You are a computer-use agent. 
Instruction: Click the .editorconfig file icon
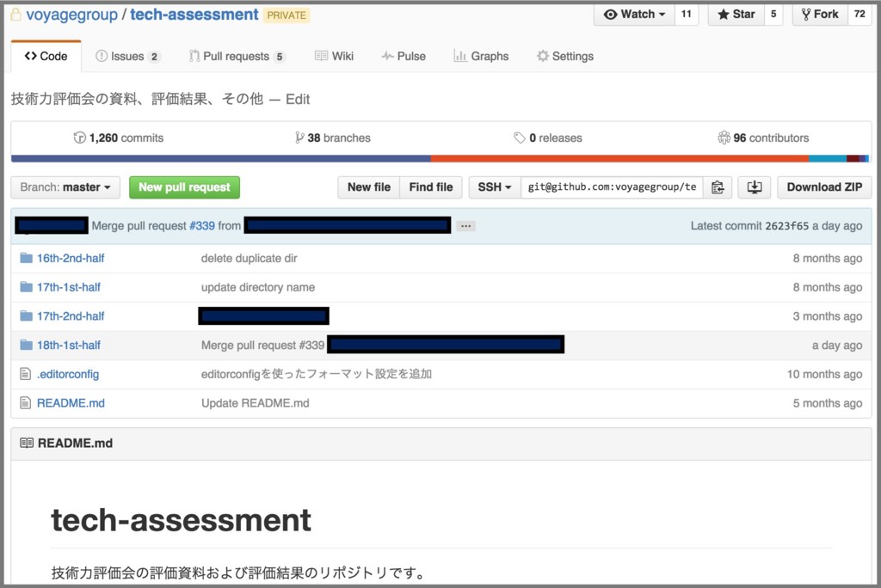coord(25,374)
